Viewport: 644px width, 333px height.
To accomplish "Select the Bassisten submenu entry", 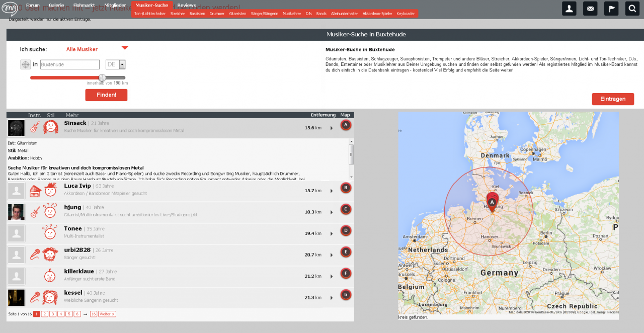I will 197,14.
